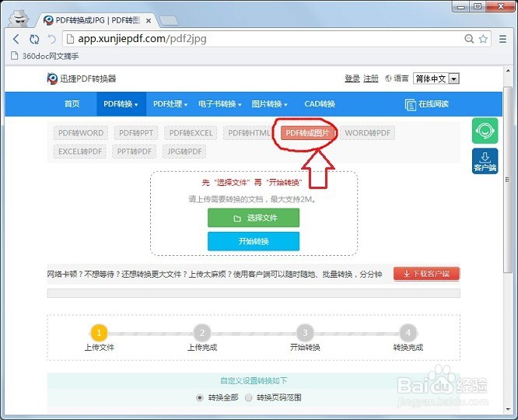Click step 3 开始转换 circle

305,333
